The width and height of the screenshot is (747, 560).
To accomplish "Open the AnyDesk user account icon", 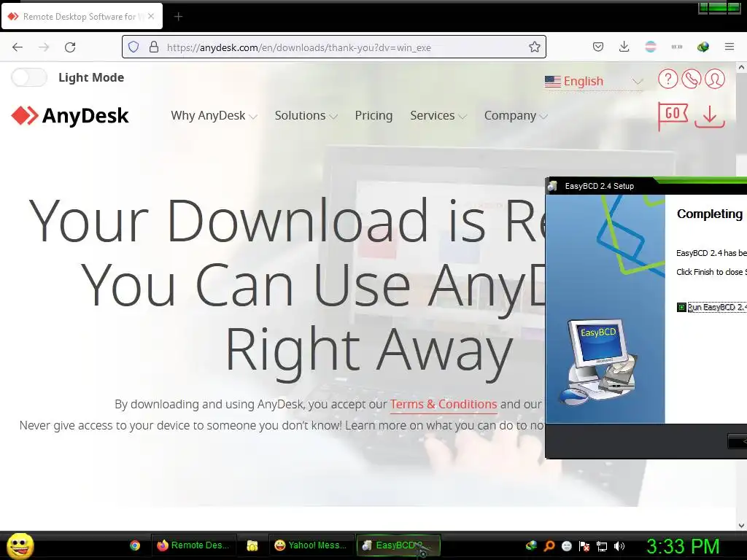I will click(715, 79).
